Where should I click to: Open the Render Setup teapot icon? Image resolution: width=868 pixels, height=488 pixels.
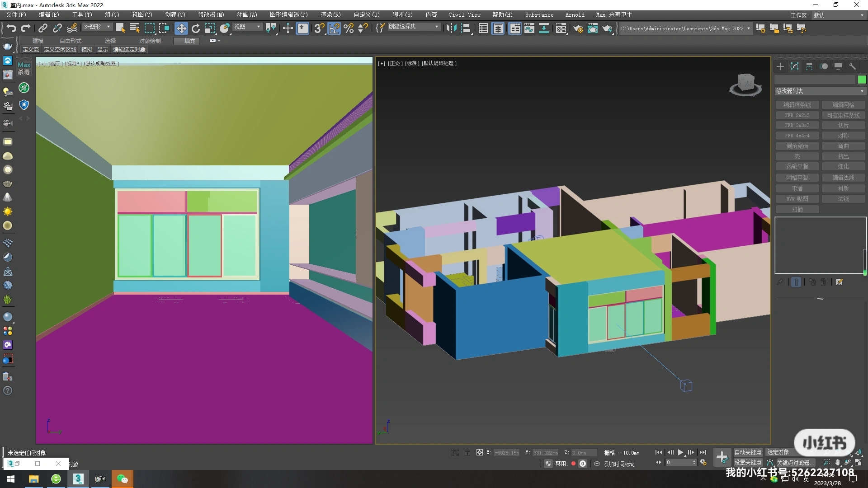point(578,28)
